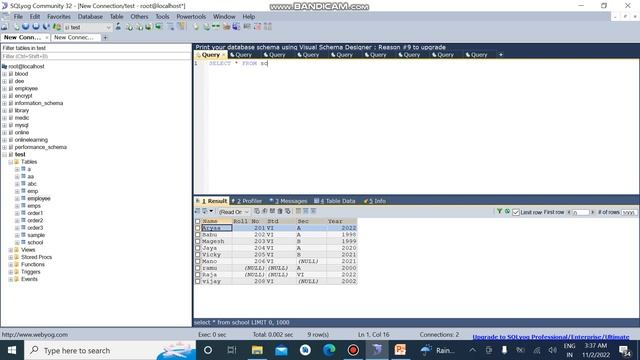
Task: Click the Filter tables input field
Action: (x=96, y=56)
